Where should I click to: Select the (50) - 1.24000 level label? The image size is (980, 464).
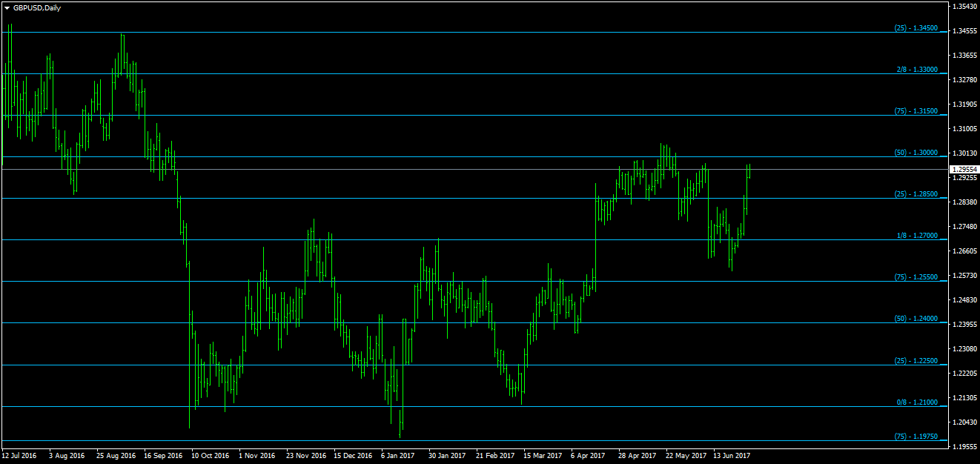(x=916, y=319)
